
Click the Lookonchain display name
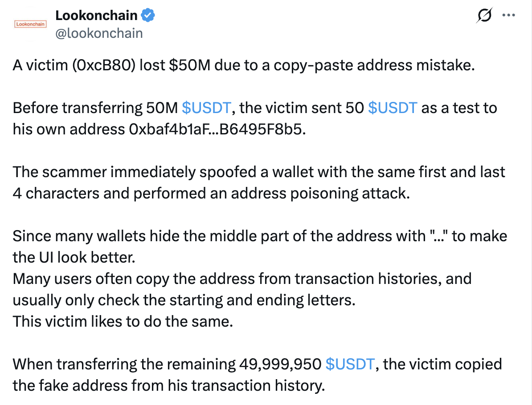pos(96,15)
